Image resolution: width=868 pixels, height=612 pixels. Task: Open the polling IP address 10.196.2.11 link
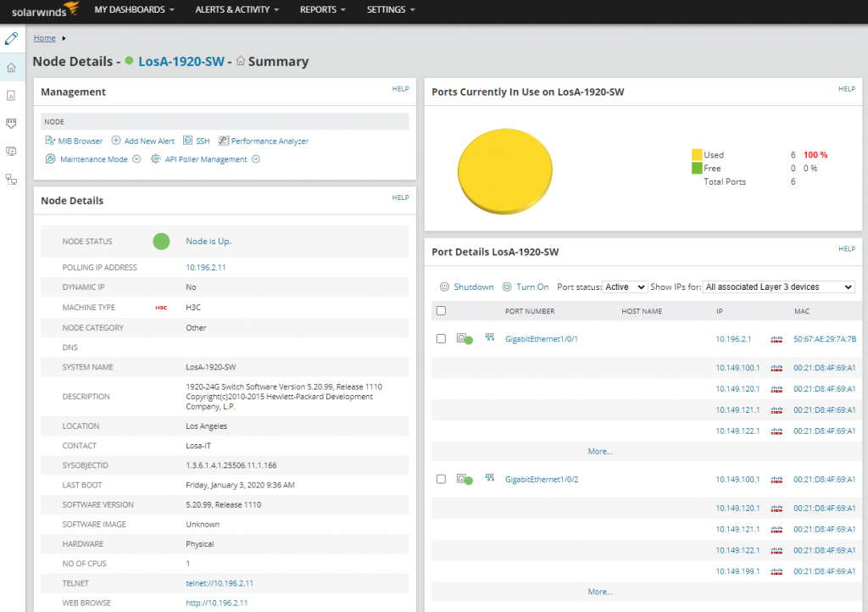tap(206, 267)
